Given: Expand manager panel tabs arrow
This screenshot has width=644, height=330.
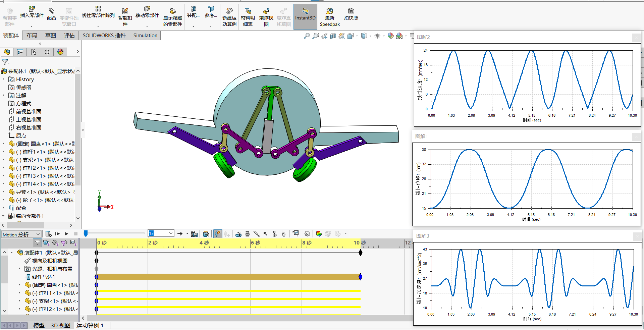Looking at the screenshot, I should 77,52.
